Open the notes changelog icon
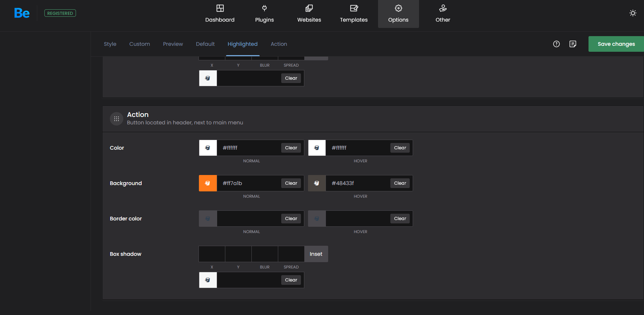 pyautogui.click(x=573, y=44)
